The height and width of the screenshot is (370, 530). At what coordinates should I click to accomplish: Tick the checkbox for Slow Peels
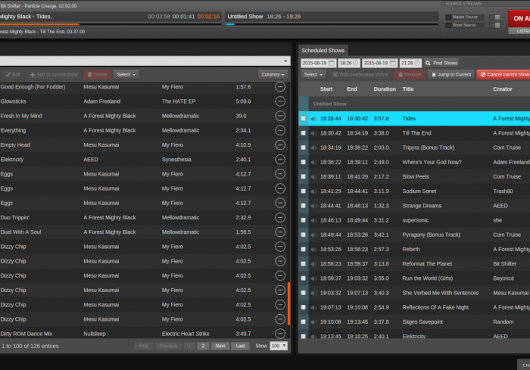click(x=303, y=177)
